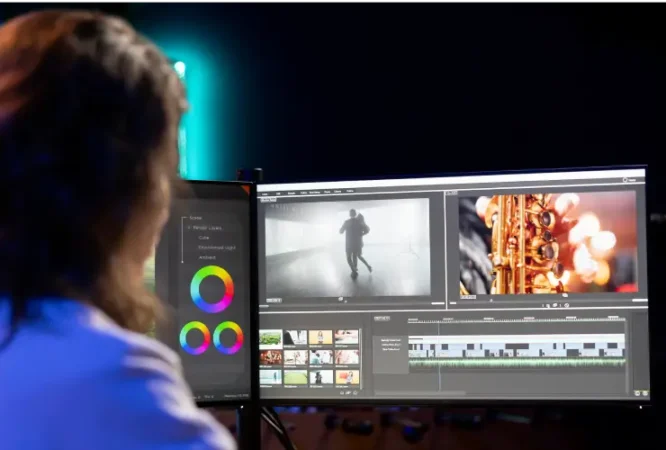Select the Directional Light tree item
The width and height of the screenshot is (666, 450).
point(217,247)
